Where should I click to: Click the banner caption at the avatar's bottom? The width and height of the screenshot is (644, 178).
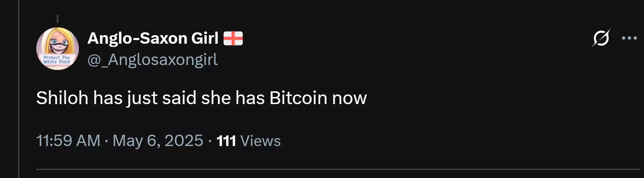click(x=57, y=60)
